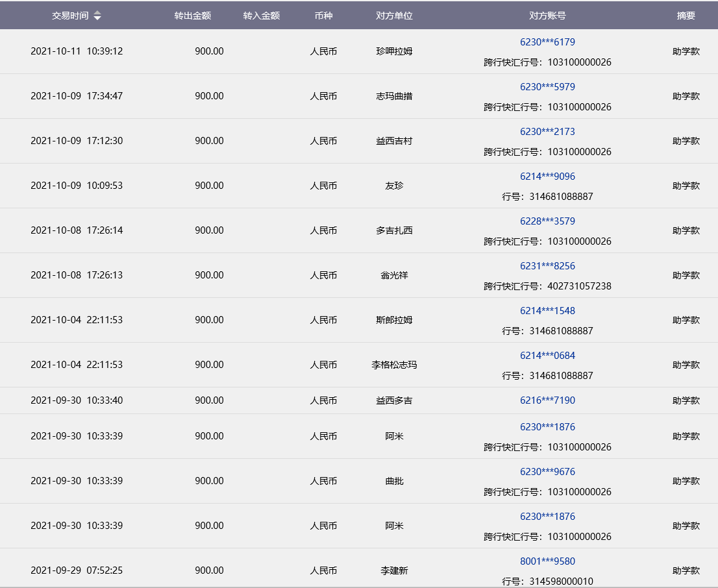Open account link 6214***0684
Screen dimensions: 718x588
coord(547,356)
